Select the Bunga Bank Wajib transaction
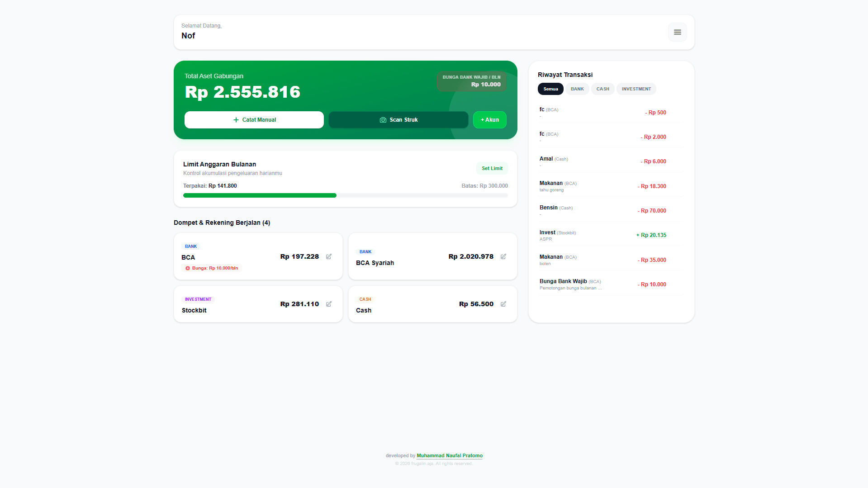This screenshot has width=868, height=488. coord(611,284)
